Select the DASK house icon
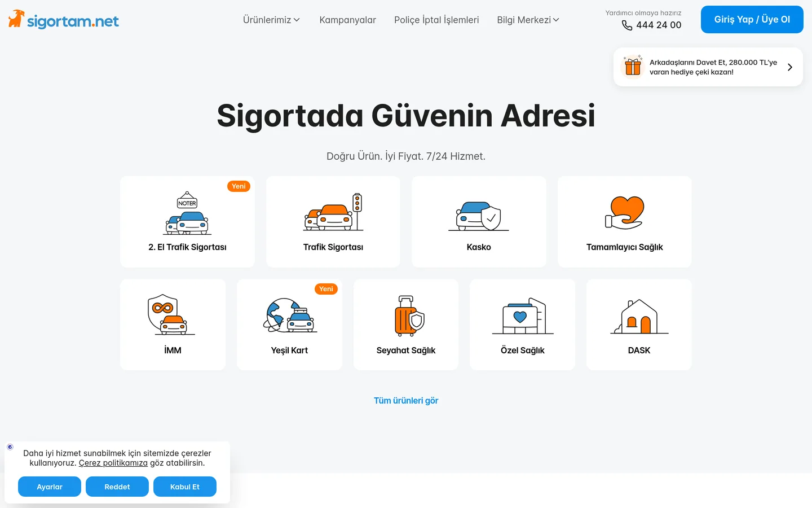This screenshot has width=812, height=508. (639, 317)
